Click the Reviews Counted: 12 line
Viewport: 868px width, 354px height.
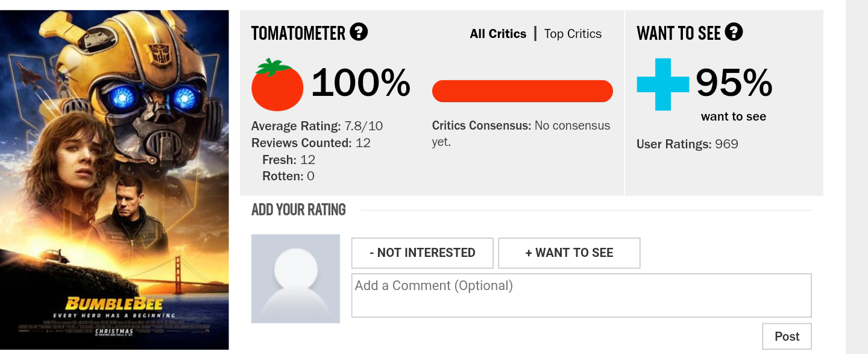click(310, 143)
